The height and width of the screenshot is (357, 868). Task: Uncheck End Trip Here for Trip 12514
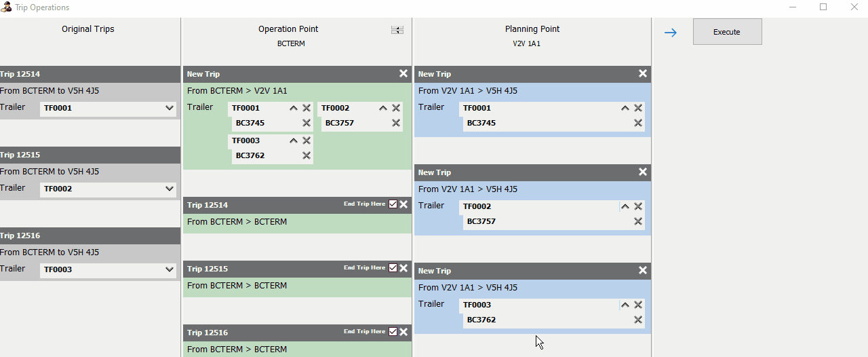coord(393,204)
